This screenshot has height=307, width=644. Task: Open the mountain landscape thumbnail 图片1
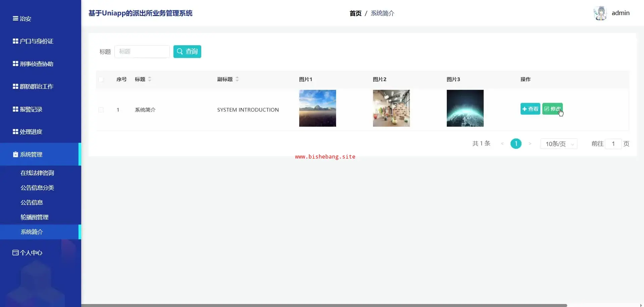click(318, 108)
